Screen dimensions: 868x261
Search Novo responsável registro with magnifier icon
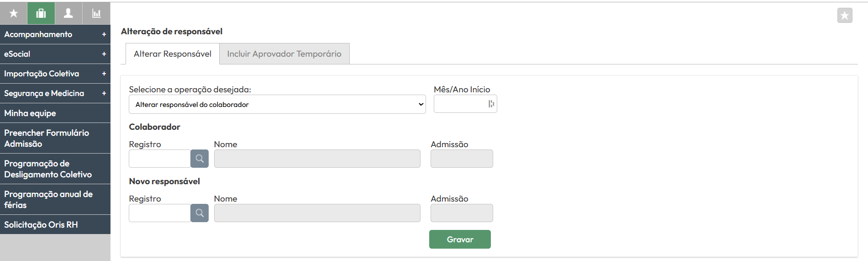200,213
